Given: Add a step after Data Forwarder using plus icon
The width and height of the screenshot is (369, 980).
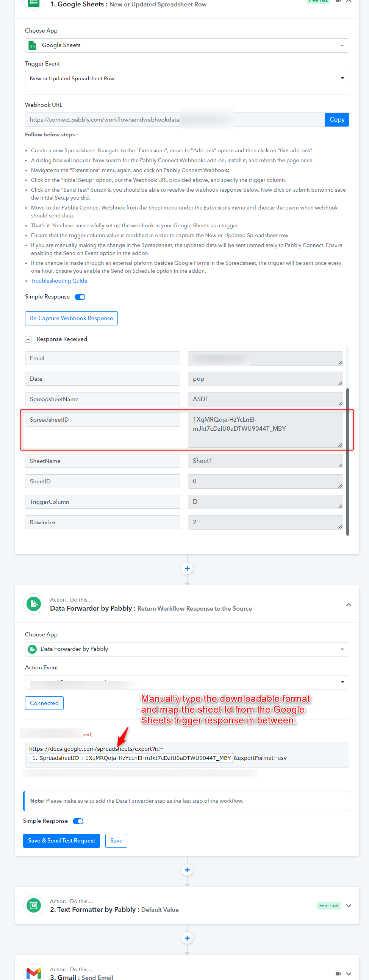Looking at the screenshot, I should click(187, 870).
